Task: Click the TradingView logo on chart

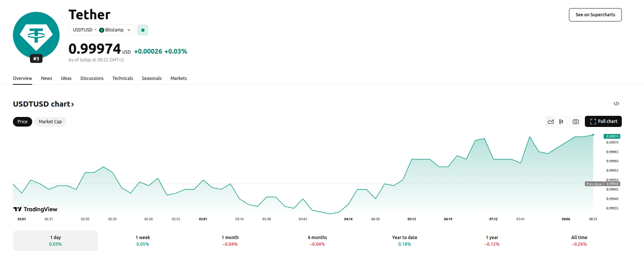Action: pos(35,209)
